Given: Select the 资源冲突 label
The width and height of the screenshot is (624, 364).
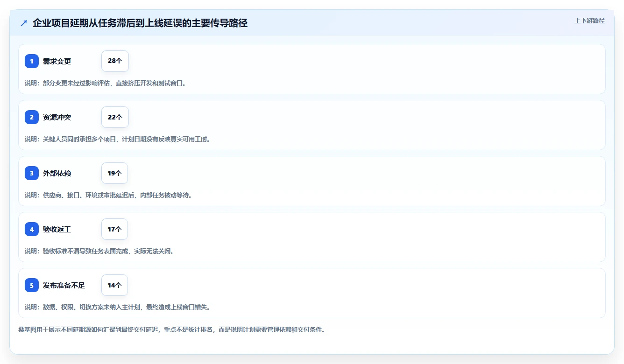Looking at the screenshot, I should pos(57,117).
